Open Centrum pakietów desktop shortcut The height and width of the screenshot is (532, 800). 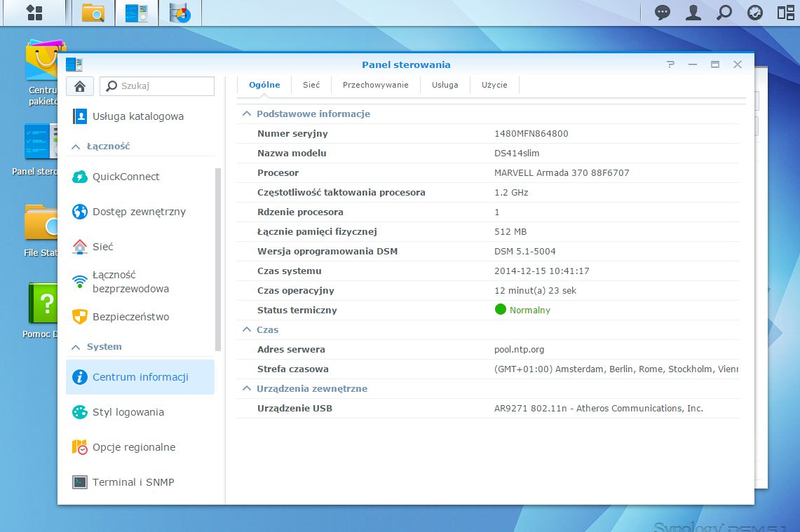click(x=42, y=73)
